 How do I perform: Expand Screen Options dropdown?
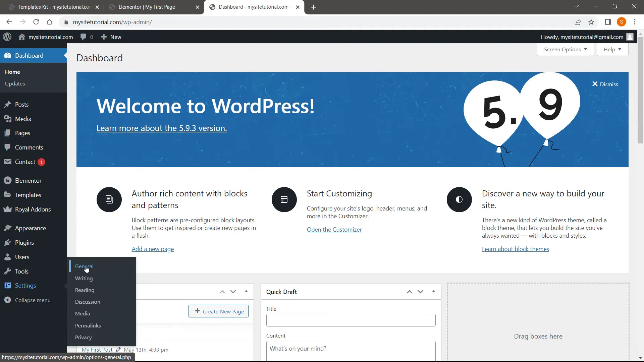point(566,50)
